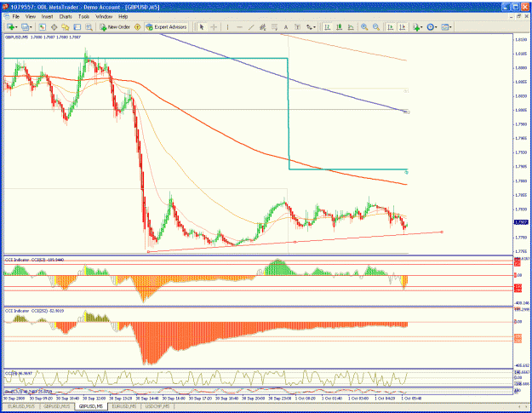Open the Insert menu

pyautogui.click(x=47, y=16)
